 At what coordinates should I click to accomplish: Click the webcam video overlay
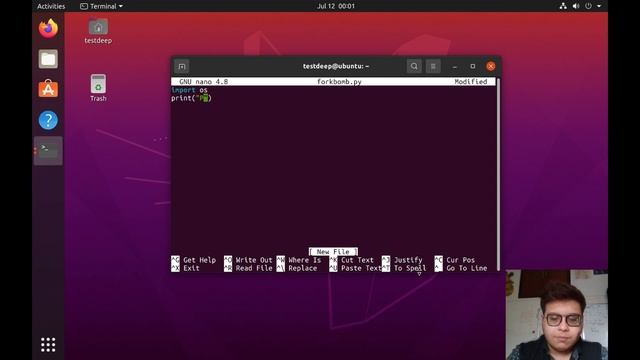(556, 315)
